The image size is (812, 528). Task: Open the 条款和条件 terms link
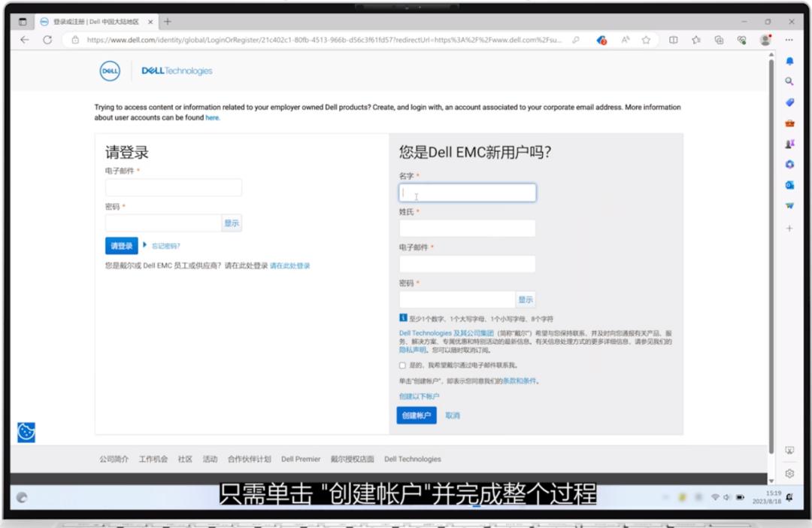click(520, 381)
